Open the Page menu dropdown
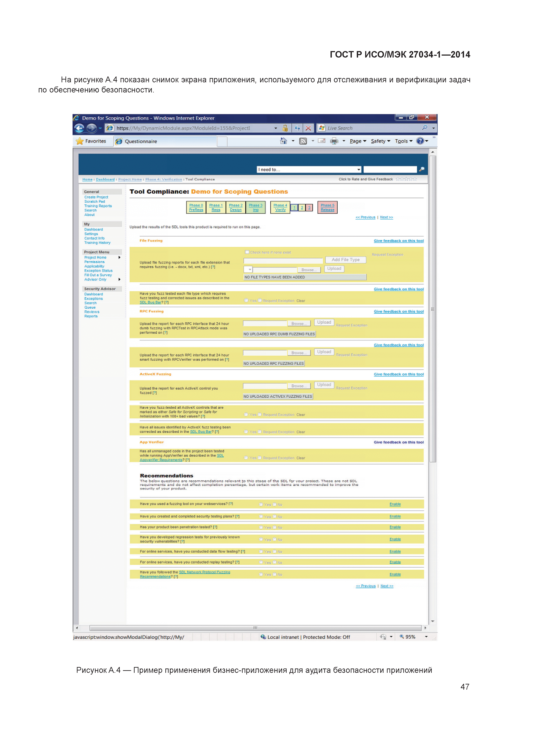The width and height of the screenshot is (534, 756). [358, 141]
